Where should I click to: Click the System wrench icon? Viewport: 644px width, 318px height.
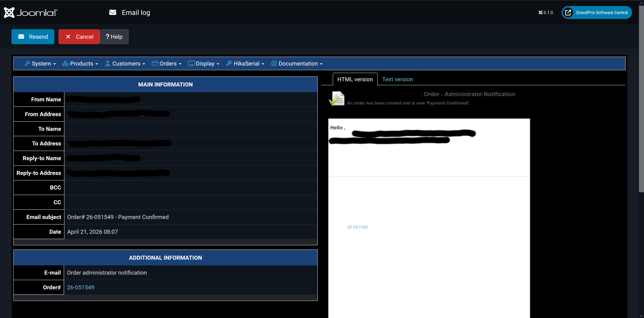27,63
